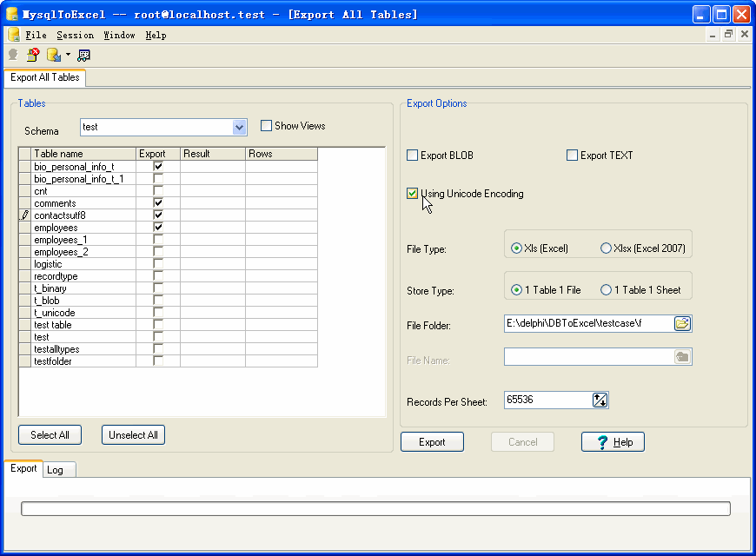Click the Unselect All button
Viewport: 756px width, 556px height.
point(133,435)
